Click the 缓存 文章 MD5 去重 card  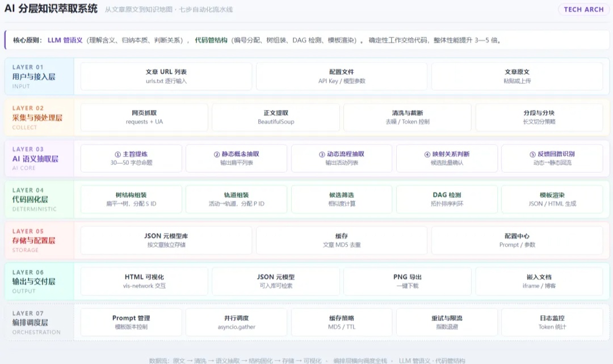coord(342,240)
